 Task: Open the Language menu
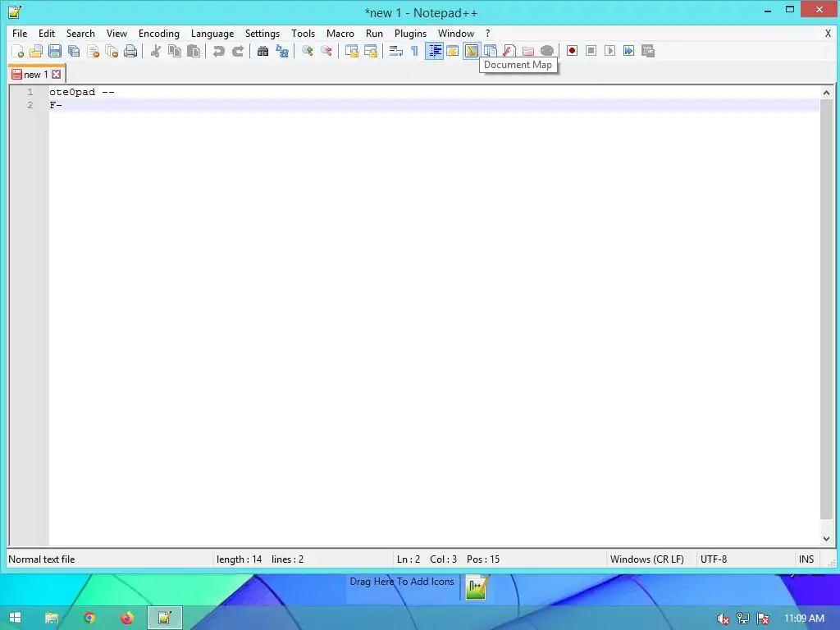coord(212,33)
